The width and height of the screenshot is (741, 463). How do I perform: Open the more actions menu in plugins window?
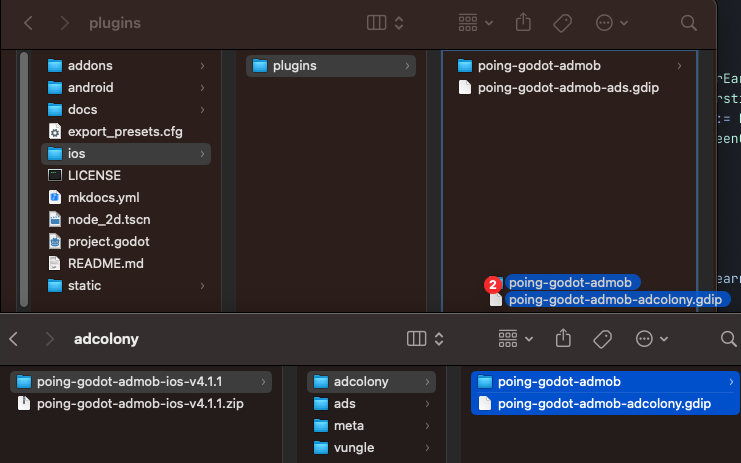pyautogui.click(x=612, y=23)
